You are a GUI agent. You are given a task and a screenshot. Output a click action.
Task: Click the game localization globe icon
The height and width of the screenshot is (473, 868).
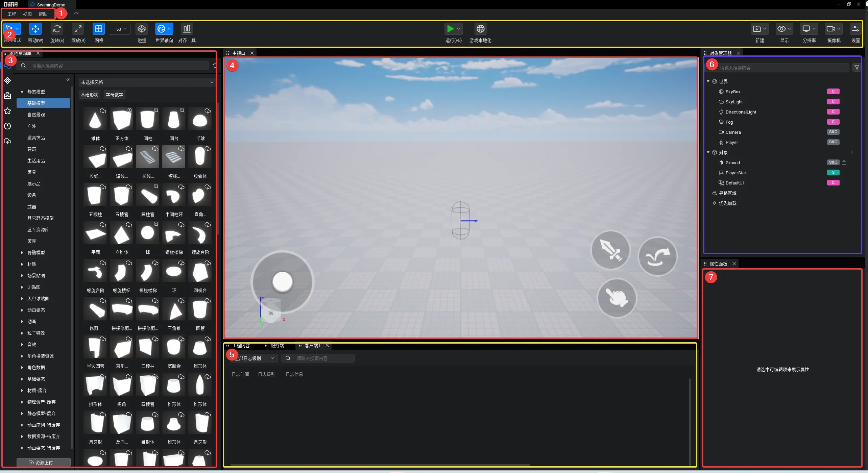pyautogui.click(x=480, y=29)
